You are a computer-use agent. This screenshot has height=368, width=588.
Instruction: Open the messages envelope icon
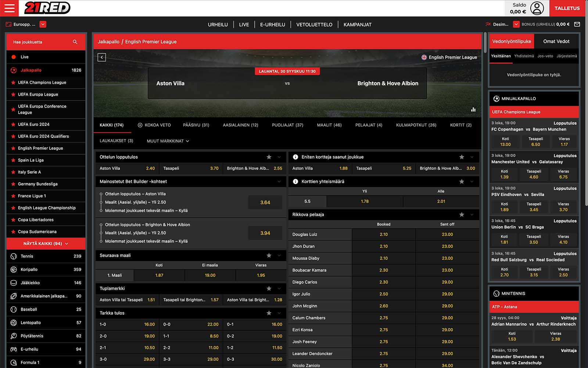(x=577, y=24)
